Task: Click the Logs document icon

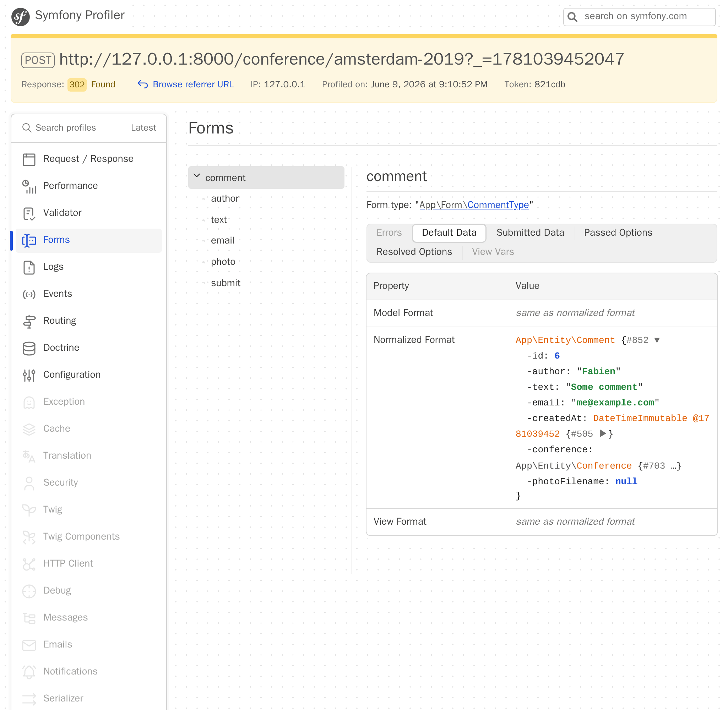Action: pyautogui.click(x=29, y=267)
